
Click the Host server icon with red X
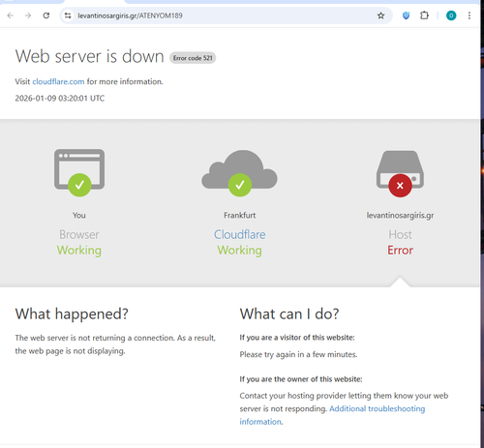tap(400, 173)
